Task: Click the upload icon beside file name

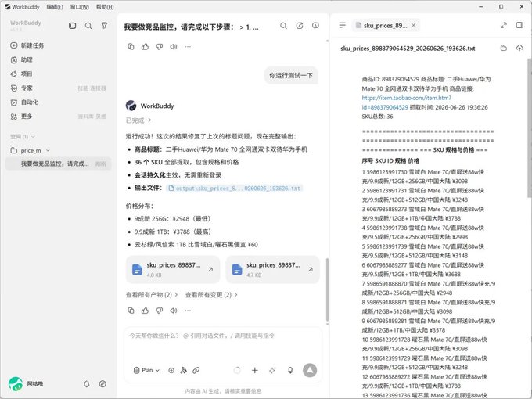Action: [x=519, y=49]
